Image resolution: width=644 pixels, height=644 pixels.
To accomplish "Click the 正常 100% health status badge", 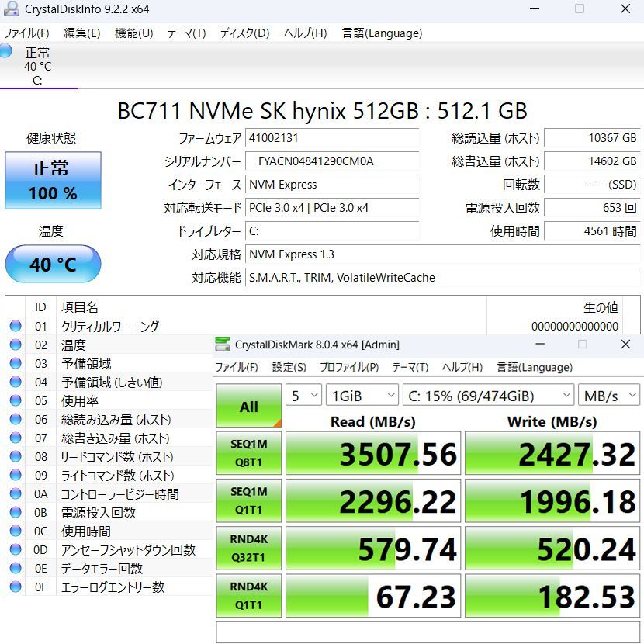I will (x=52, y=180).
